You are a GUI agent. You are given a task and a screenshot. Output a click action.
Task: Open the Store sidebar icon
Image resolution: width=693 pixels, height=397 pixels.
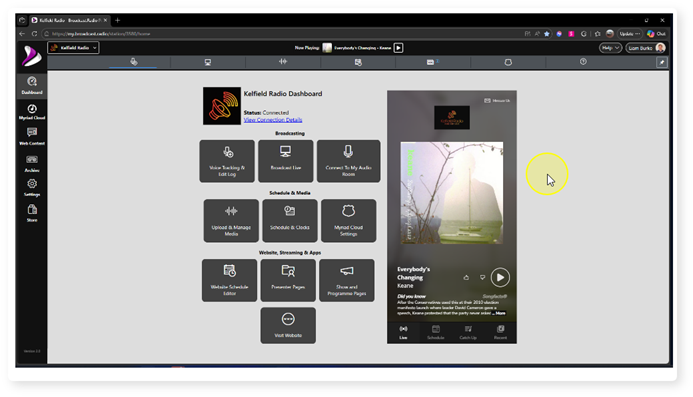(32, 213)
